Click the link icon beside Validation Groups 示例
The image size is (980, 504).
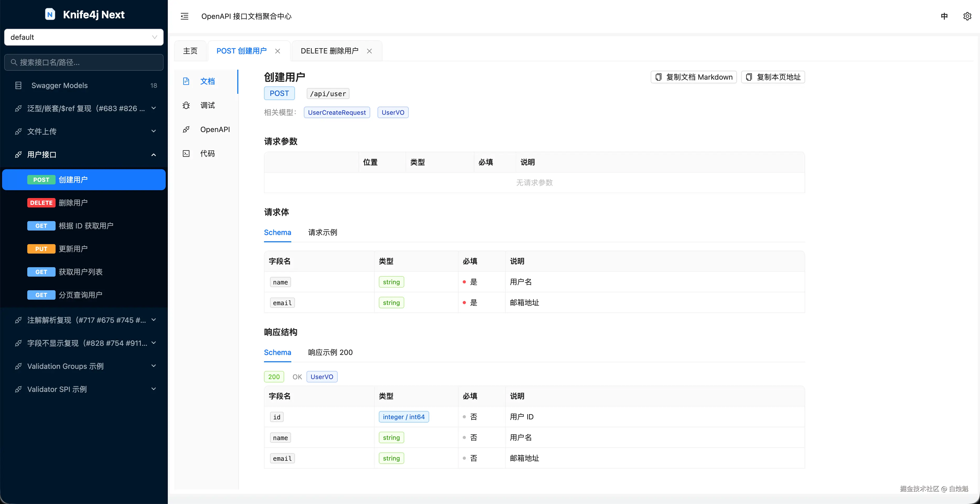18,366
